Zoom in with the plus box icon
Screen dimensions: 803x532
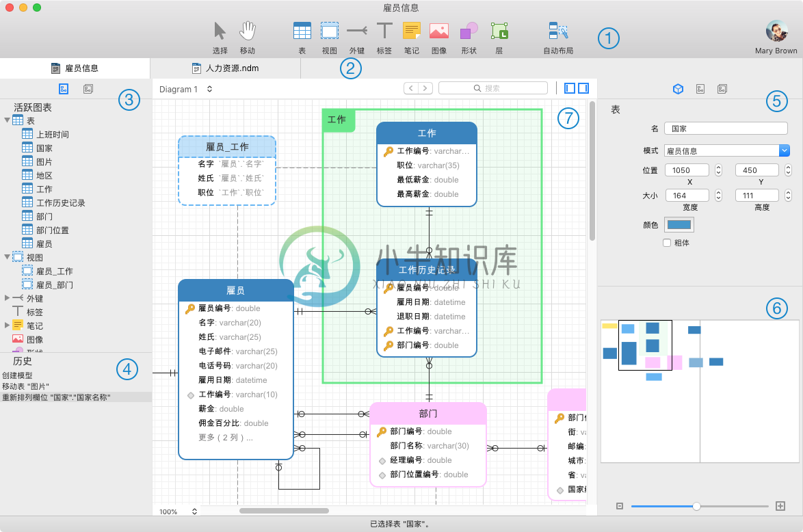click(x=780, y=507)
